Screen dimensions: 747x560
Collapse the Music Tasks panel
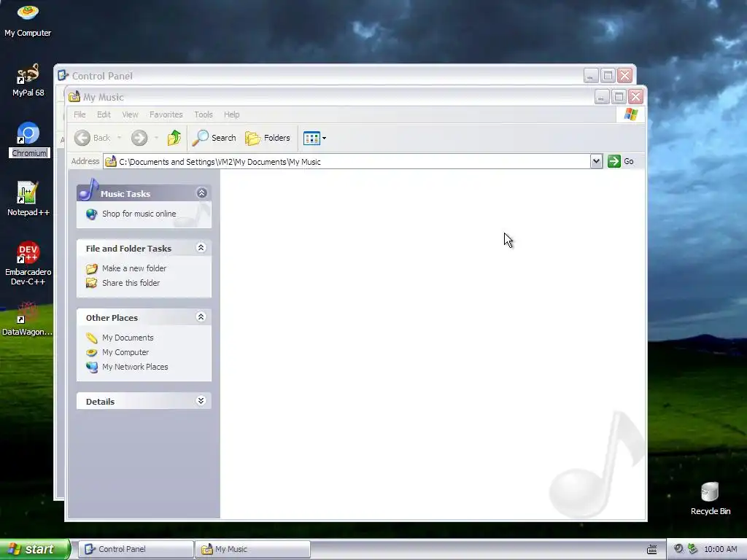coord(201,192)
